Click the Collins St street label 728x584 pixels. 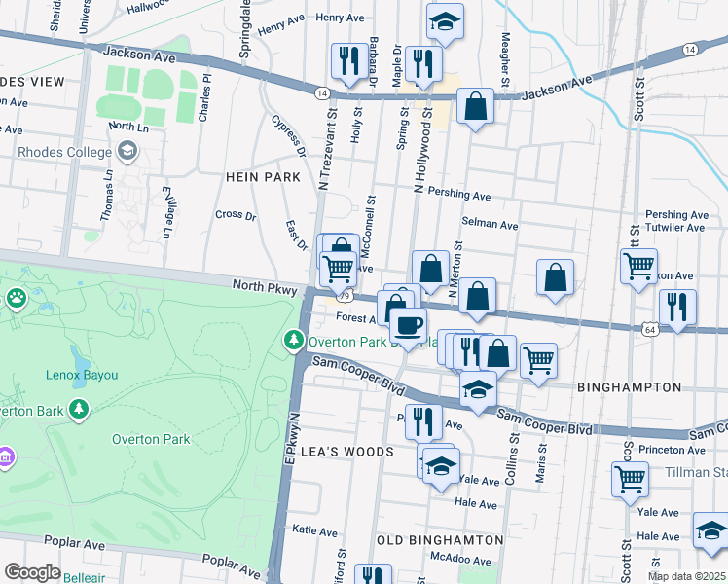coord(512,458)
